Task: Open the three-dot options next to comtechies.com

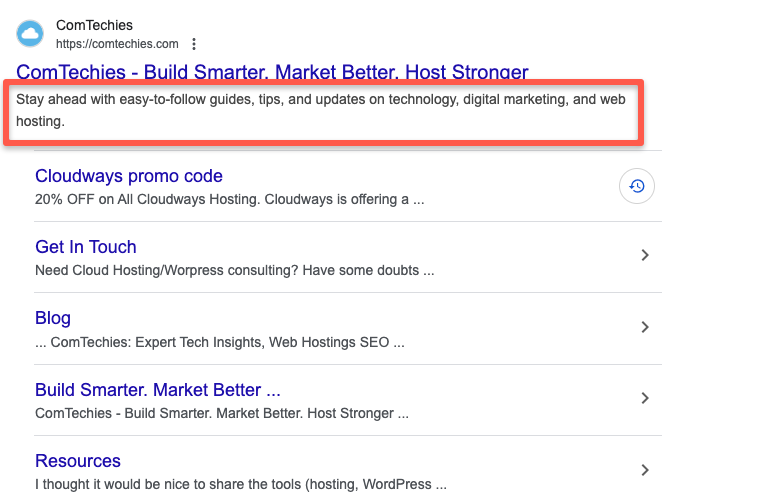Action: click(194, 44)
